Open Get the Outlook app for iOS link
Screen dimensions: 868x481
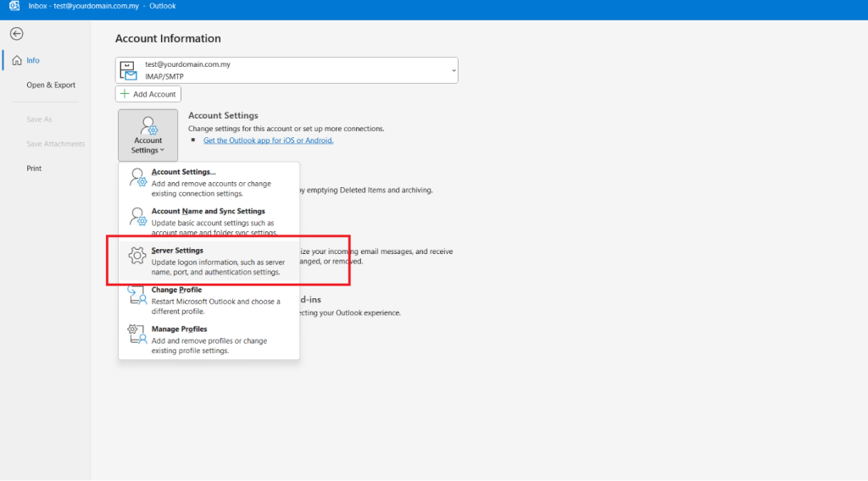pyautogui.click(x=269, y=141)
